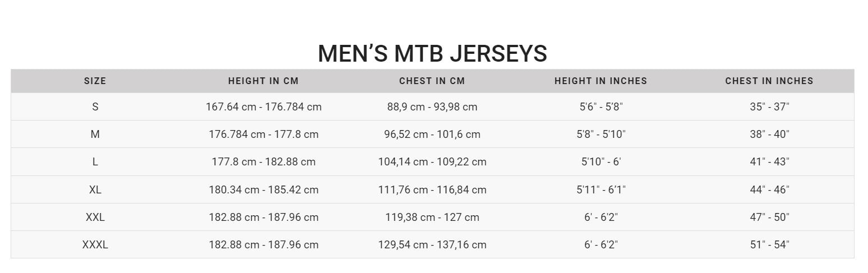Click the CHEST IN CM column header
Image resolution: width=868 pixels, height=273 pixels.
[x=432, y=81]
